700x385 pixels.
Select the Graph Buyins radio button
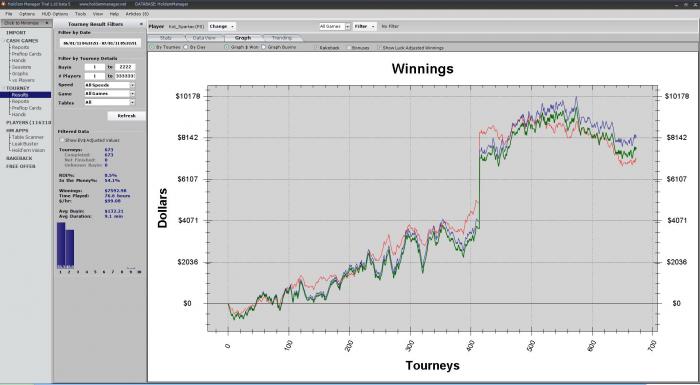pos(263,47)
